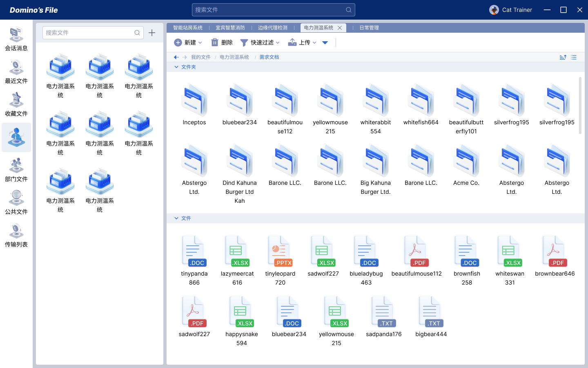Switch to the 日常管理 tab
This screenshot has width=588, height=368.
tap(369, 28)
